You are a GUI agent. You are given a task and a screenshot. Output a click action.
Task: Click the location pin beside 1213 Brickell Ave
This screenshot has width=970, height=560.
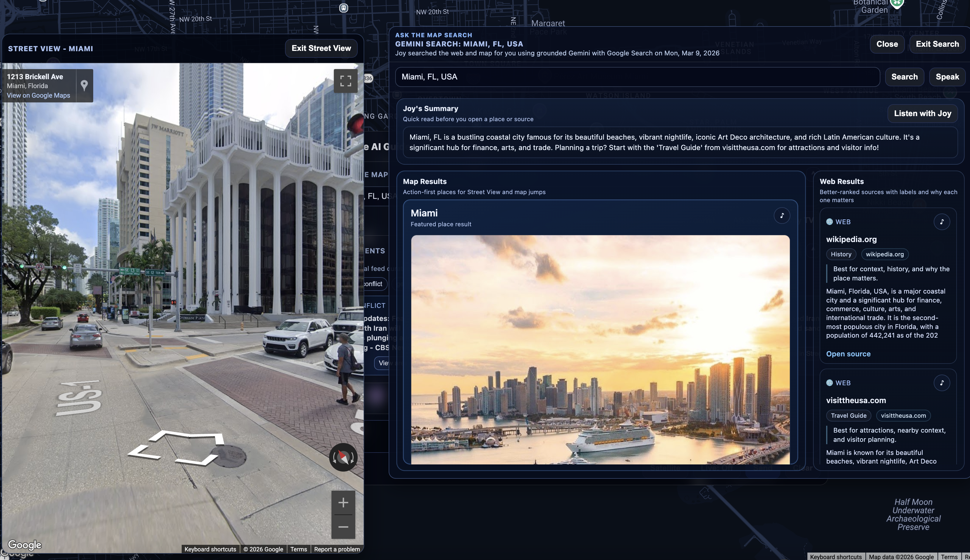point(84,85)
